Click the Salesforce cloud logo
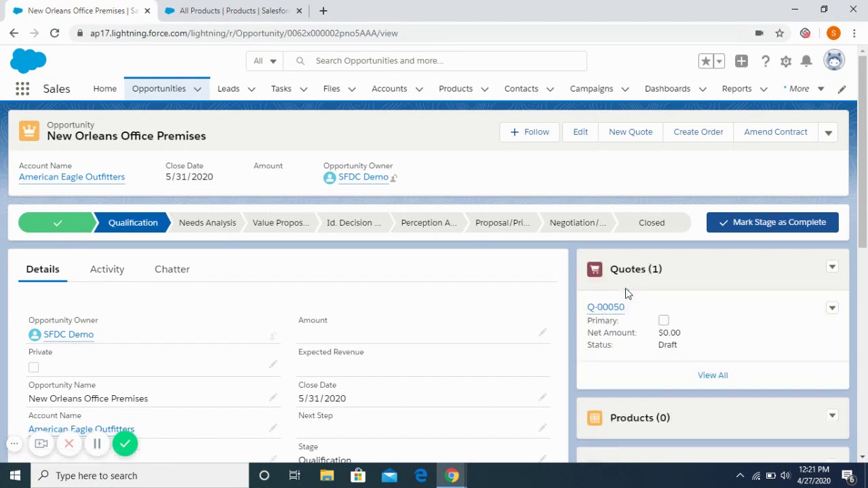 click(28, 61)
